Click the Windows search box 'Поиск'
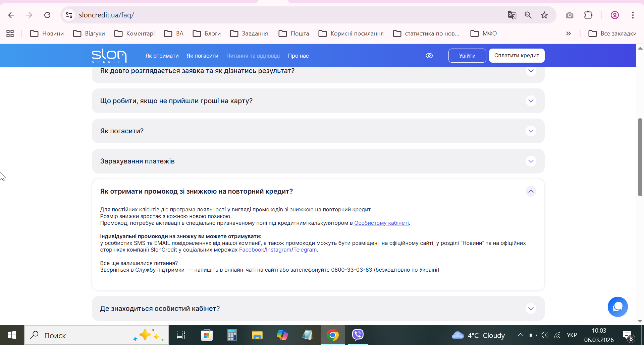The width and height of the screenshot is (644, 345). [x=97, y=335]
